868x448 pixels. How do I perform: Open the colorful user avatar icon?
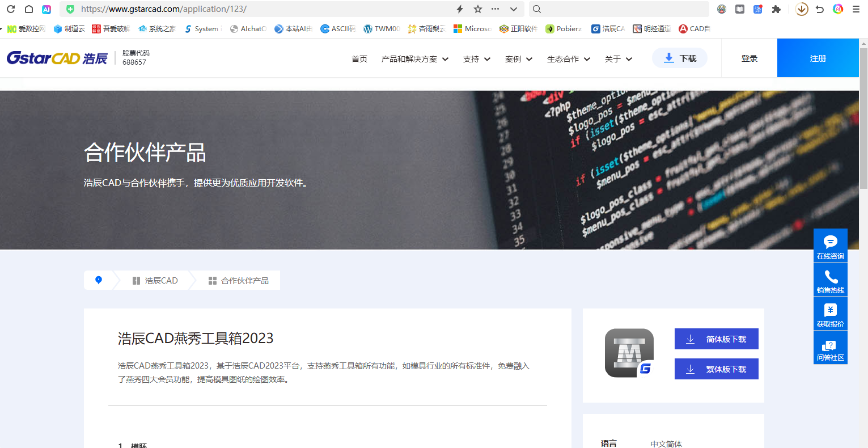(838, 9)
